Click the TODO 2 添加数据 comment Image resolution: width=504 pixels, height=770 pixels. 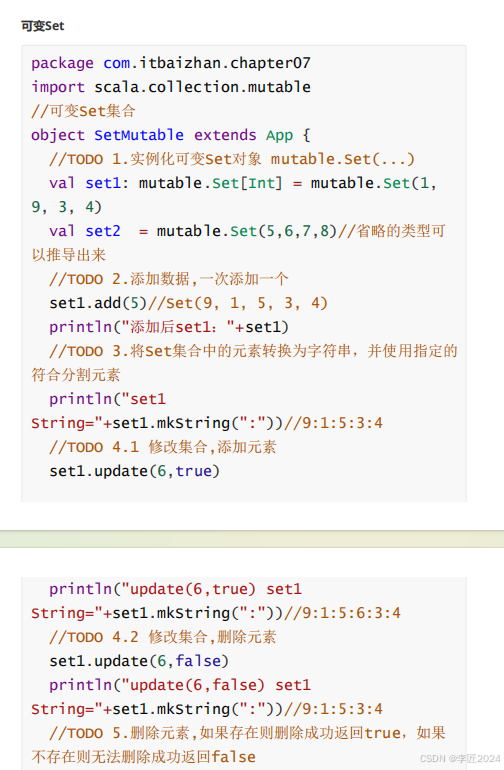pos(168,279)
